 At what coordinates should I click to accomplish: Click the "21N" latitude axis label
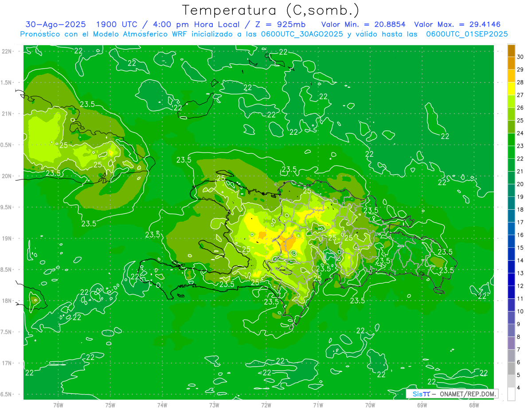pos(7,114)
